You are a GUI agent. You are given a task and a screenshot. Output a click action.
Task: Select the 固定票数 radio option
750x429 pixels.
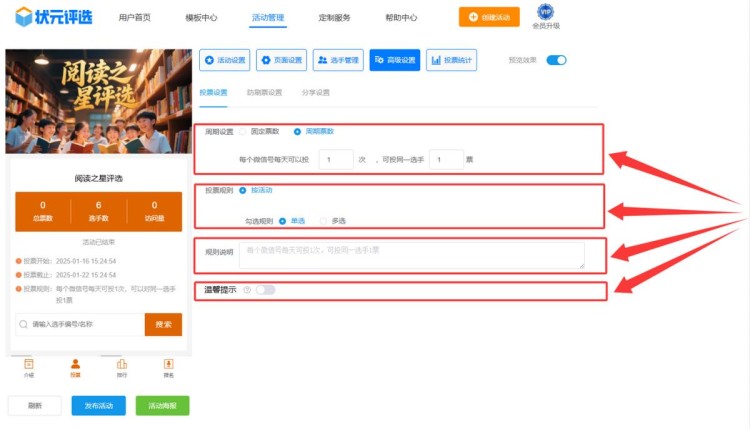[x=243, y=131]
